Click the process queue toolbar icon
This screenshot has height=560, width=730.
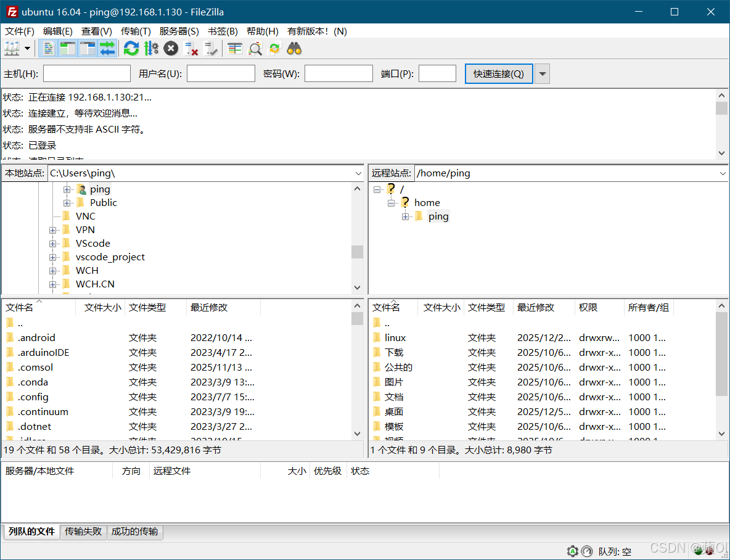tap(151, 49)
